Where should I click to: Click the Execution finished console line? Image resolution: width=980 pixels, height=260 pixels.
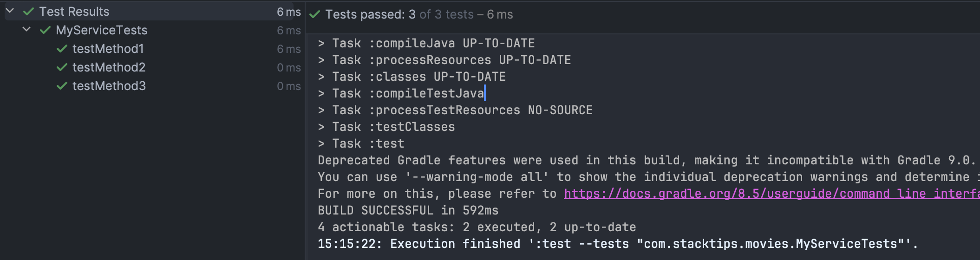click(x=618, y=244)
